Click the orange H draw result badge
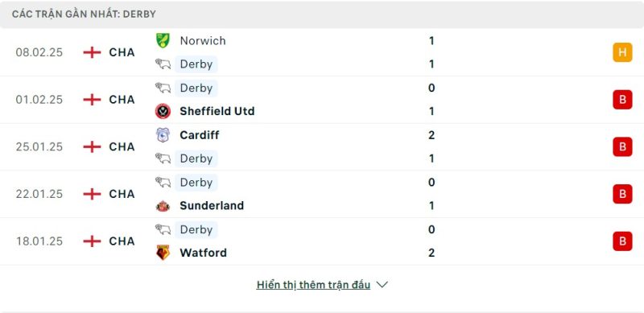This screenshot has width=644, height=313. pyautogui.click(x=622, y=52)
